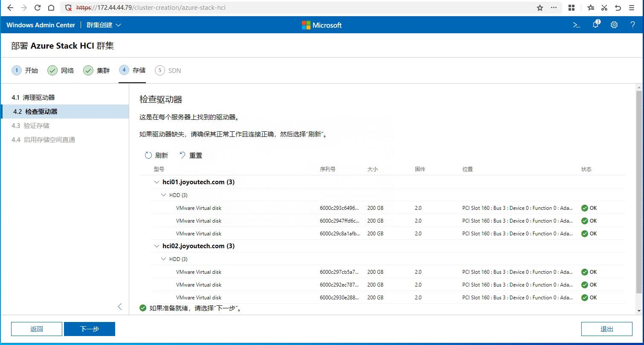Collapse the hci02.joyoutech.com group

157,246
